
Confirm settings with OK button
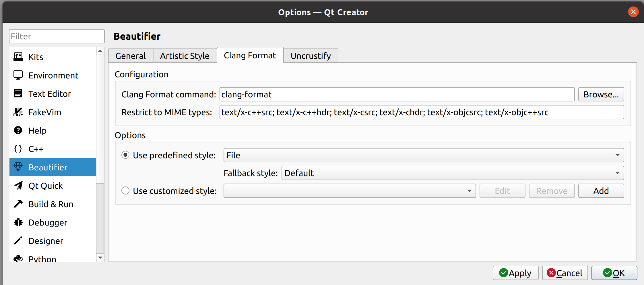[x=614, y=273]
